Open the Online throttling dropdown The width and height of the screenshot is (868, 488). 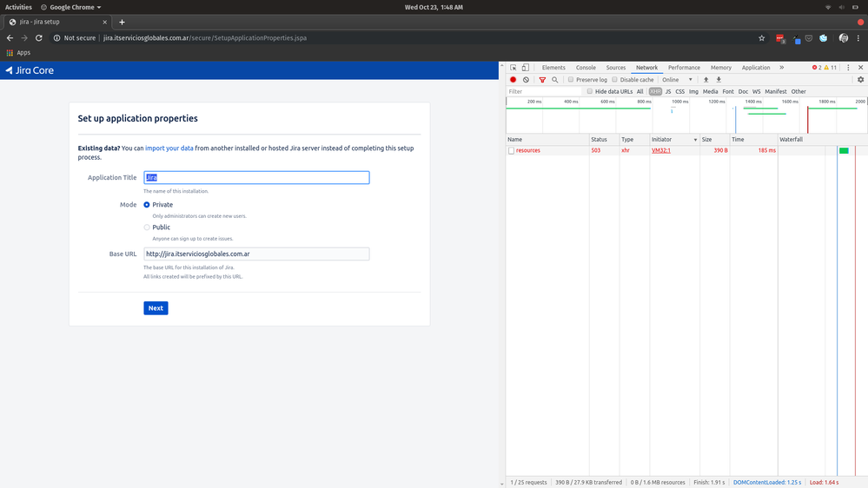pos(677,80)
